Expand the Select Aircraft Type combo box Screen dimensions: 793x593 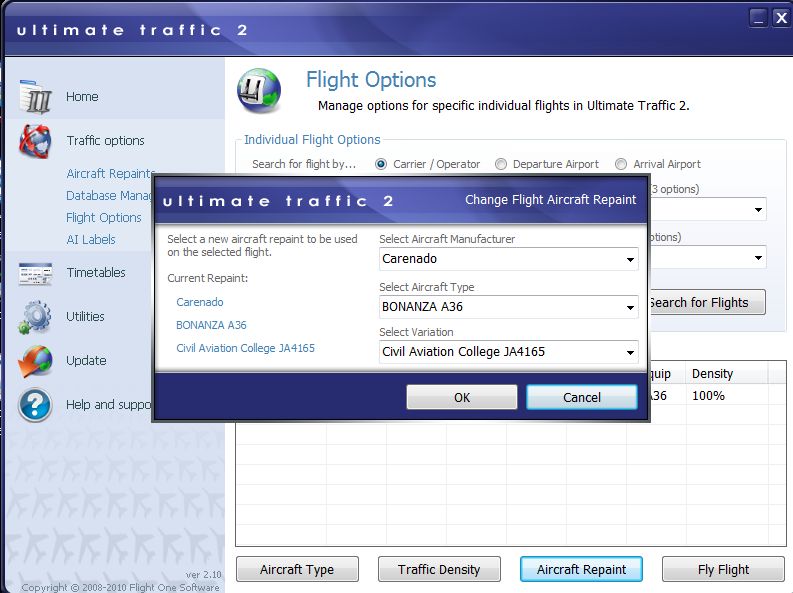coord(509,307)
